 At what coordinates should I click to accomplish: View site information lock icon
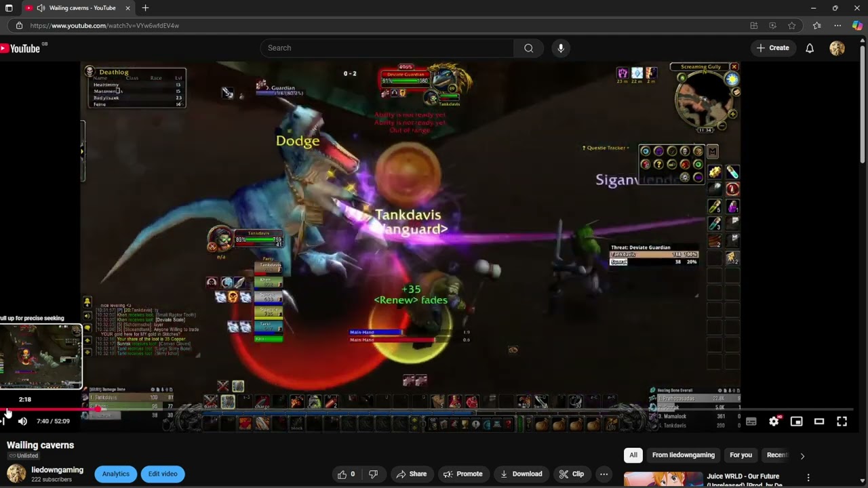tap(19, 26)
